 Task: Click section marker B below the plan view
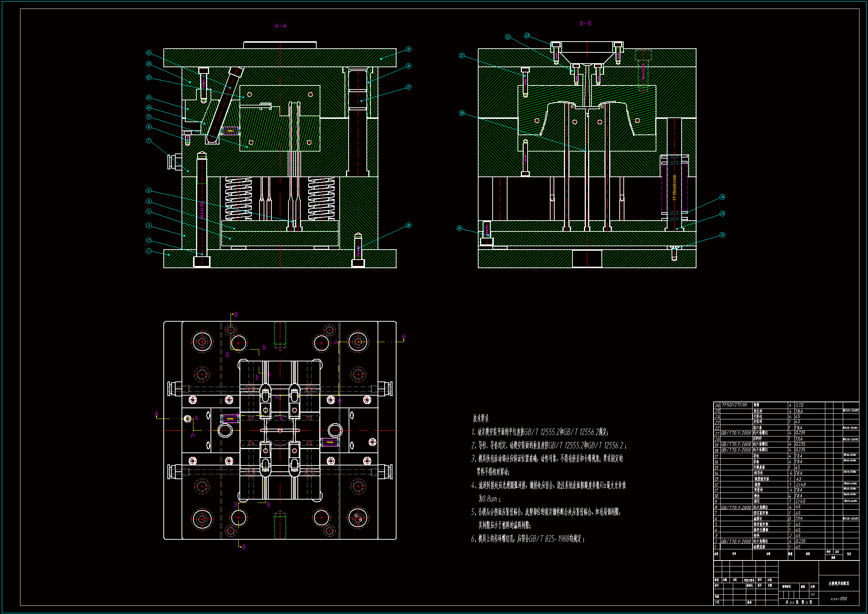[x=244, y=547]
